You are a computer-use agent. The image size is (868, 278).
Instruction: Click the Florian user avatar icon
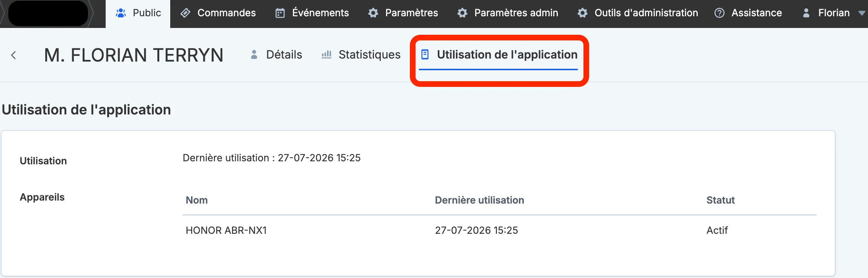click(x=806, y=13)
